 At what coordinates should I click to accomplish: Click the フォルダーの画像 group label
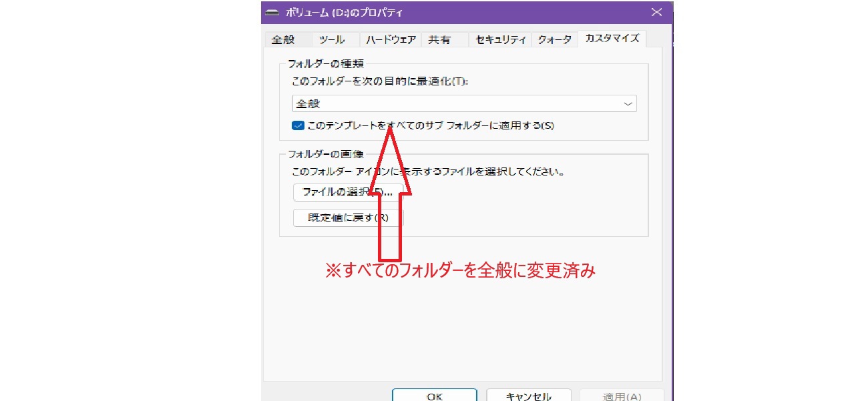(x=326, y=154)
